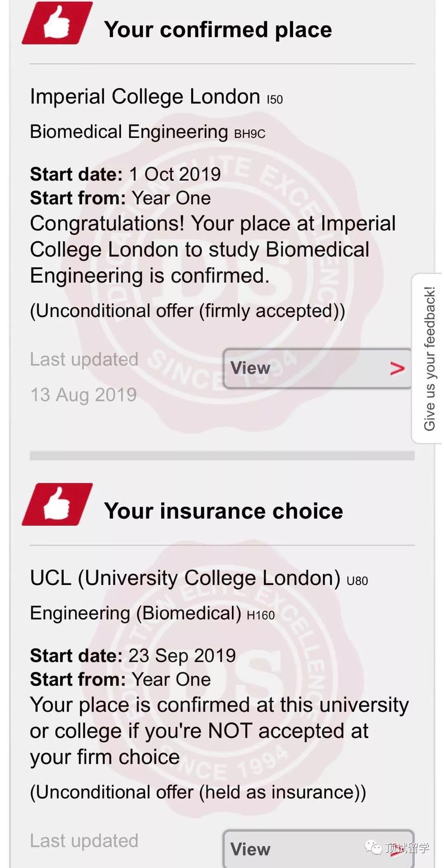The width and height of the screenshot is (444, 868).
Task: Click the red arrow on Imperial's View button
Action: (x=397, y=369)
